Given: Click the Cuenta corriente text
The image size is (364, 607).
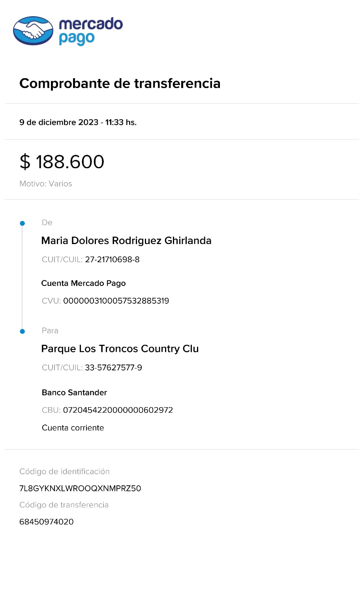Looking at the screenshot, I should coord(73,428).
